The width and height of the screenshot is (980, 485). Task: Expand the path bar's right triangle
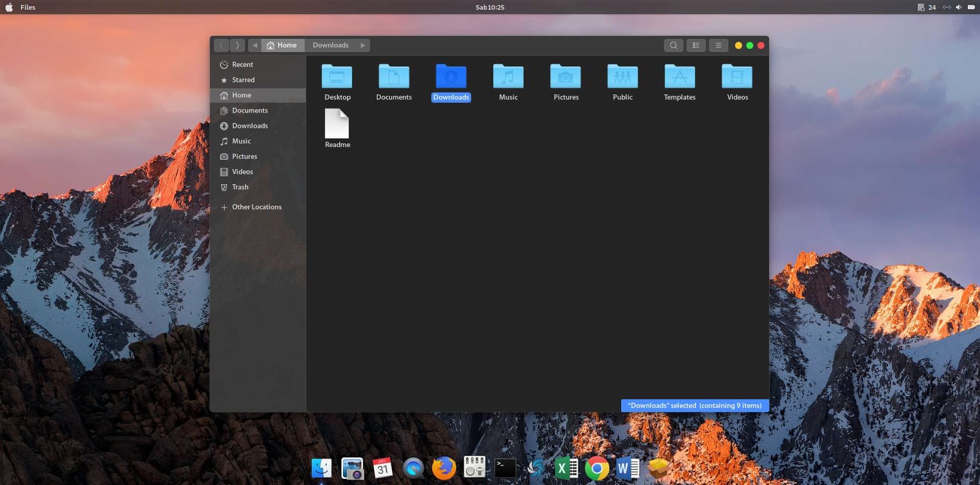coord(363,45)
